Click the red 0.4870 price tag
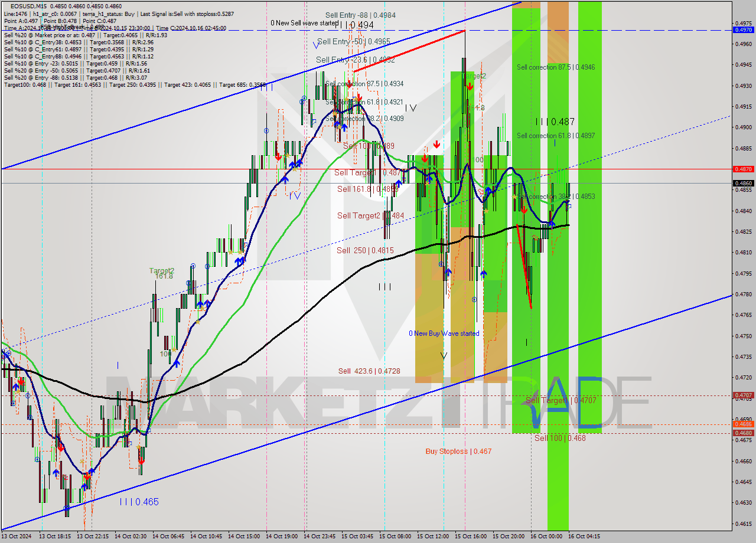The height and width of the screenshot is (543, 756). tap(742, 169)
